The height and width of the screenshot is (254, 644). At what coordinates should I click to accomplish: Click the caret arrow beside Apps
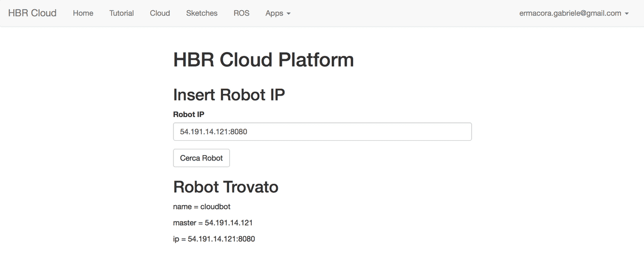(x=289, y=13)
